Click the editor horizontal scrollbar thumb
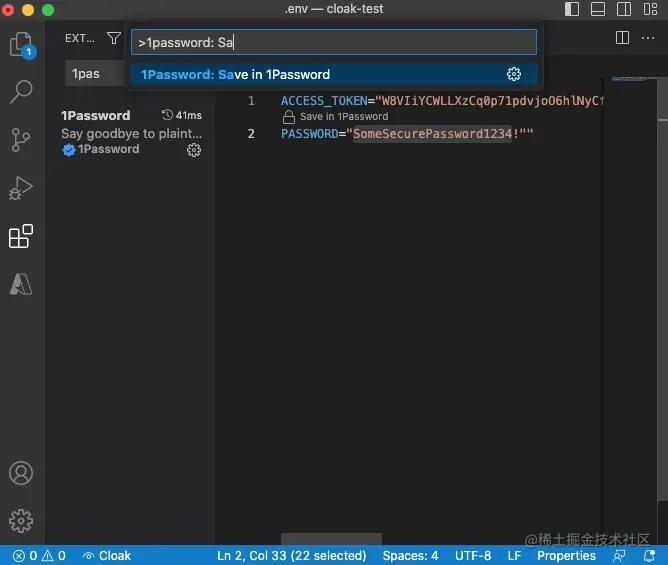 point(331,539)
